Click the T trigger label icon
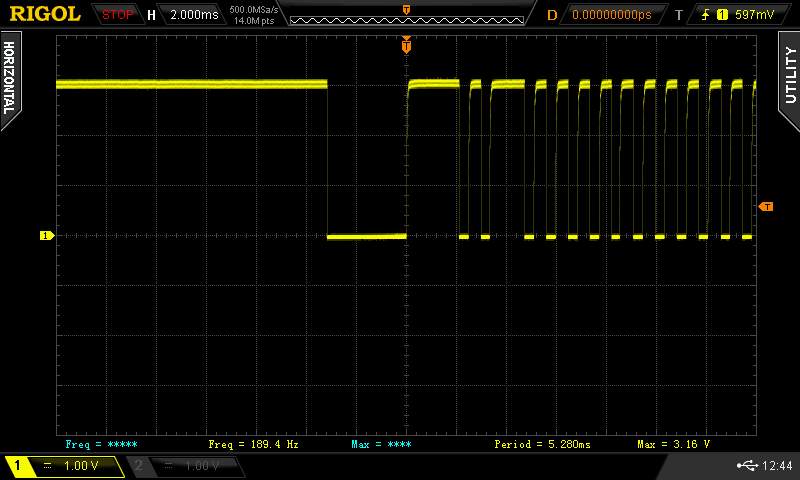Image resolution: width=800 pixels, height=480 pixels. (678, 15)
